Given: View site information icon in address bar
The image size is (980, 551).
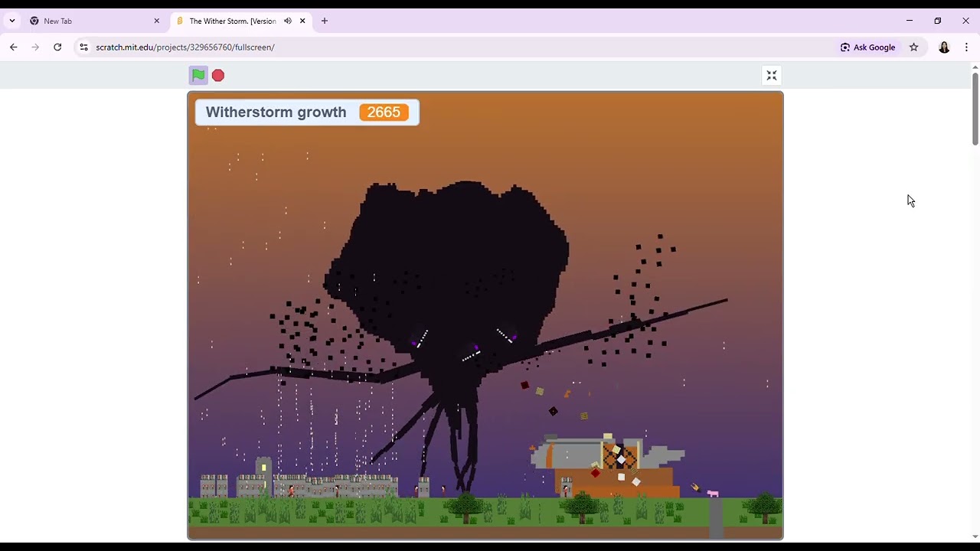Looking at the screenshot, I should [x=83, y=47].
